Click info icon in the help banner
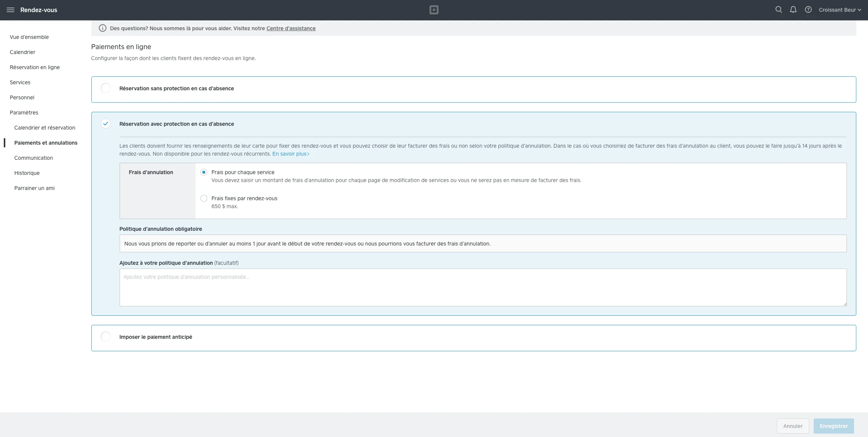 [x=102, y=28]
